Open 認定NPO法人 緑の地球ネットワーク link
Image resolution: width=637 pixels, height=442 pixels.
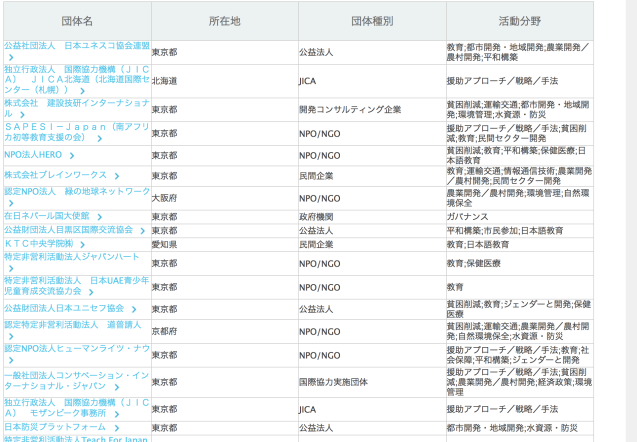77,191
